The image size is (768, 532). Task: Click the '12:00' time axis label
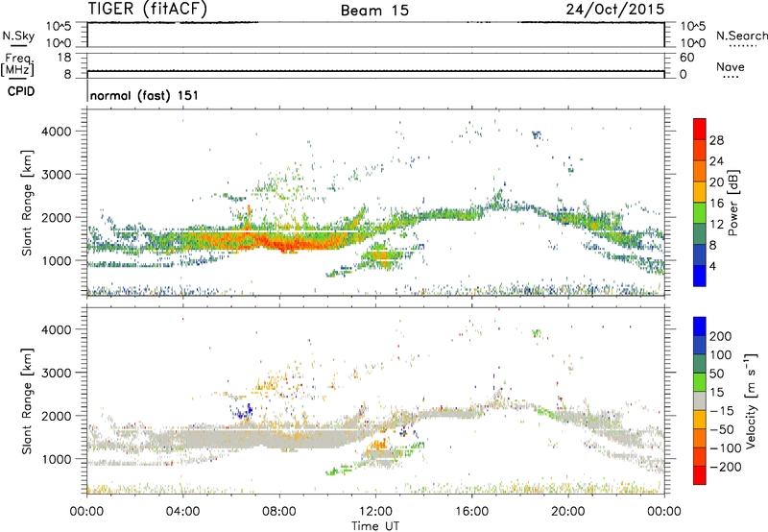(x=375, y=512)
